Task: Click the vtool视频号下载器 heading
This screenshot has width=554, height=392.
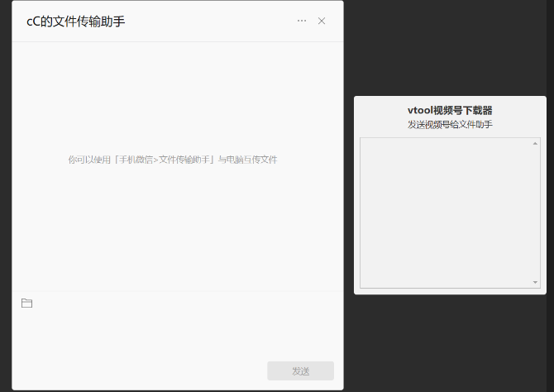Action: pos(450,110)
